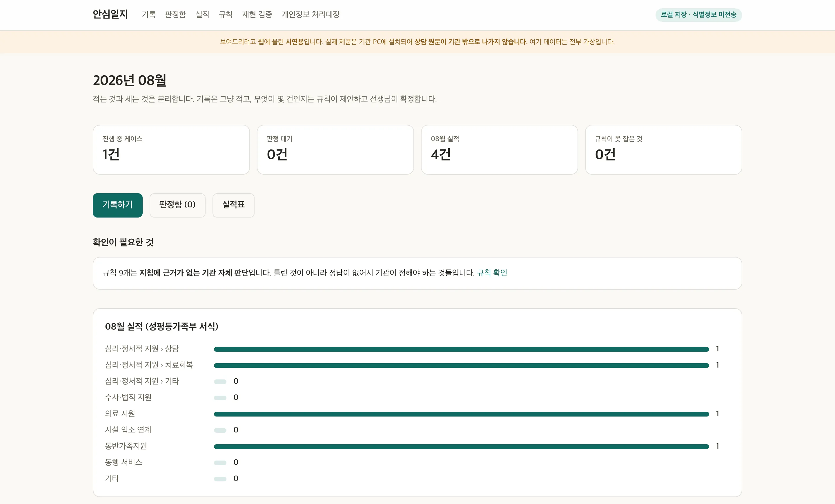835x504 pixels.
Task: Click the 시설 입소 연계 row label
Action: click(128, 430)
